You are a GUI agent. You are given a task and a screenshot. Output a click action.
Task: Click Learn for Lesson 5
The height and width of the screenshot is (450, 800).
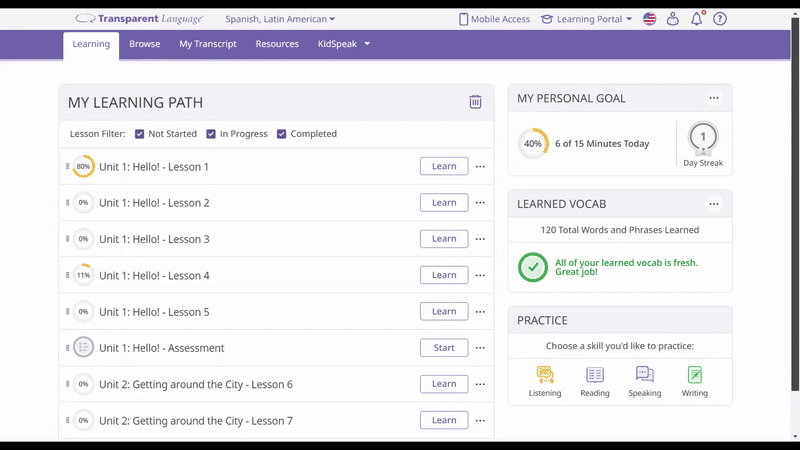click(x=444, y=311)
